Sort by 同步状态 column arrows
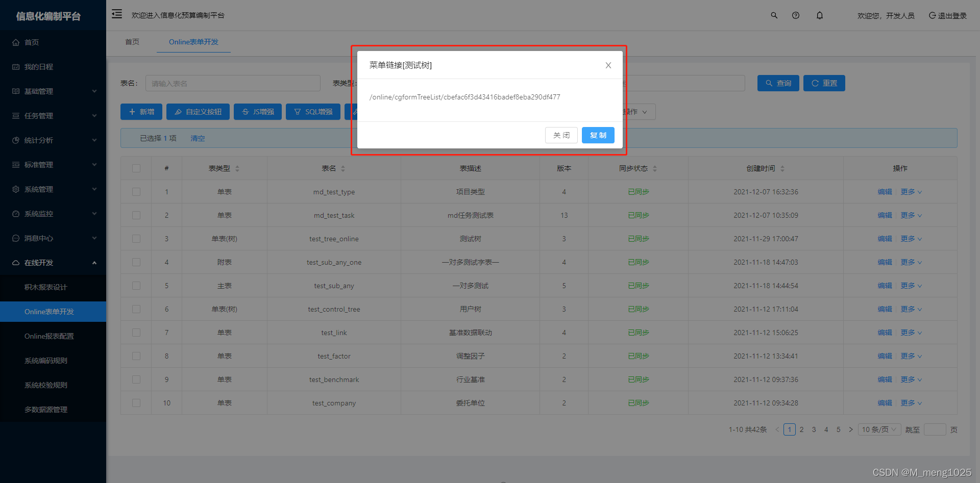The image size is (980, 483). coord(655,168)
